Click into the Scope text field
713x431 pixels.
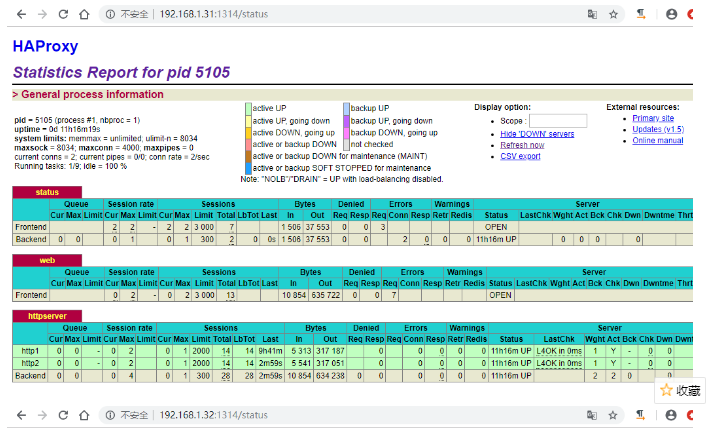point(558,121)
